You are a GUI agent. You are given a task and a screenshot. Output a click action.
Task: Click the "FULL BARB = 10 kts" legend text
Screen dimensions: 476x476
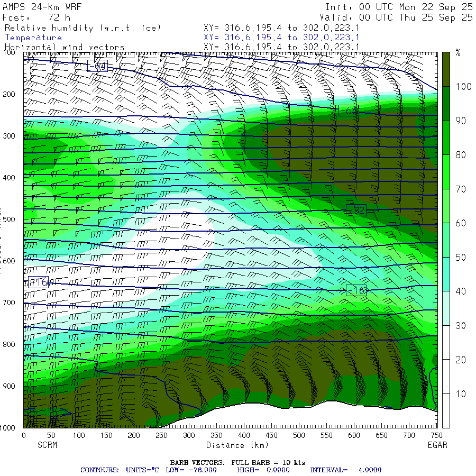pos(268,463)
